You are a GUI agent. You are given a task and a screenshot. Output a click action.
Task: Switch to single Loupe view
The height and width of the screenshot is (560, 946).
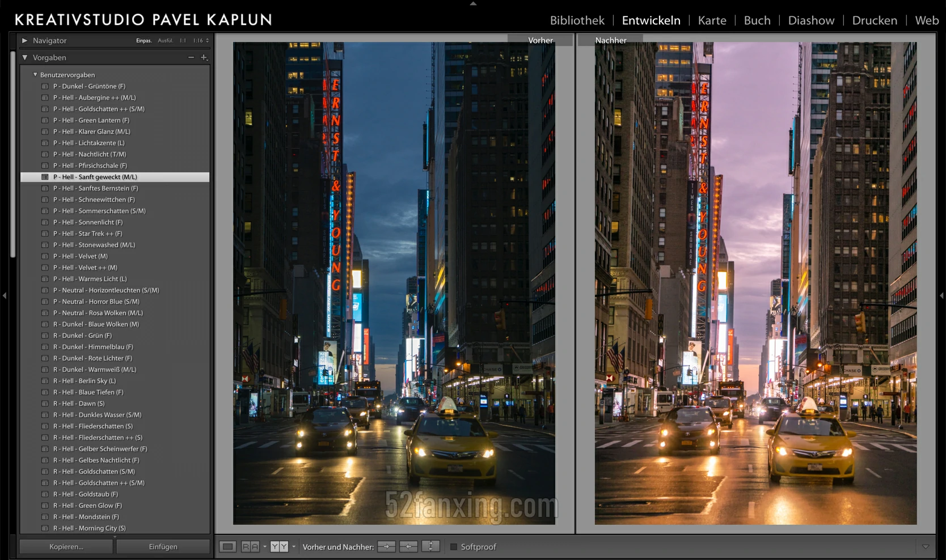pos(227,546)
